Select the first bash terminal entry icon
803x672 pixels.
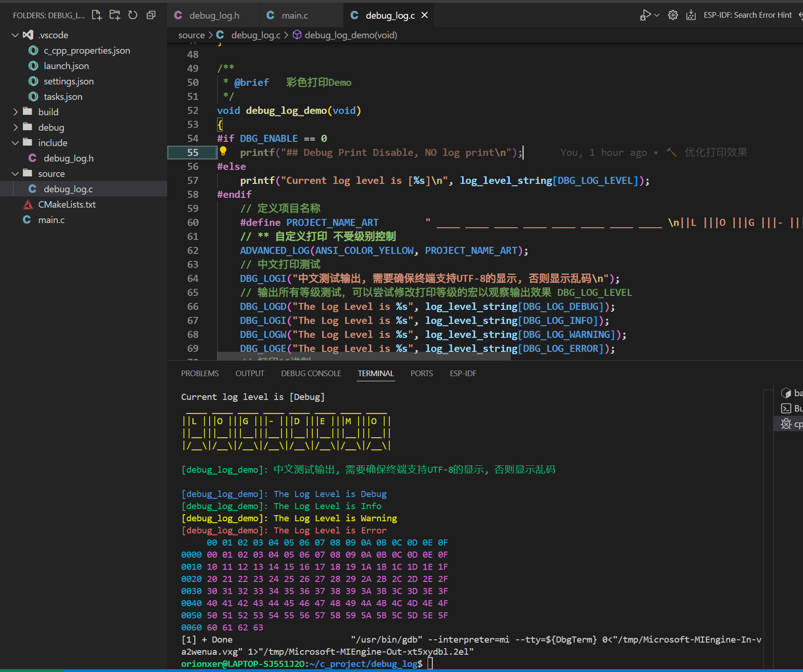[x=786, y=393]
